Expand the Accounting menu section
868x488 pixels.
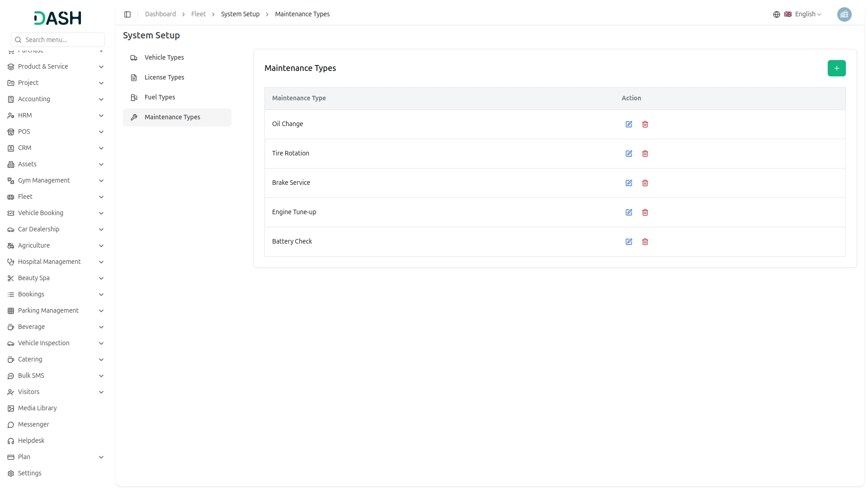coord(56,99)
